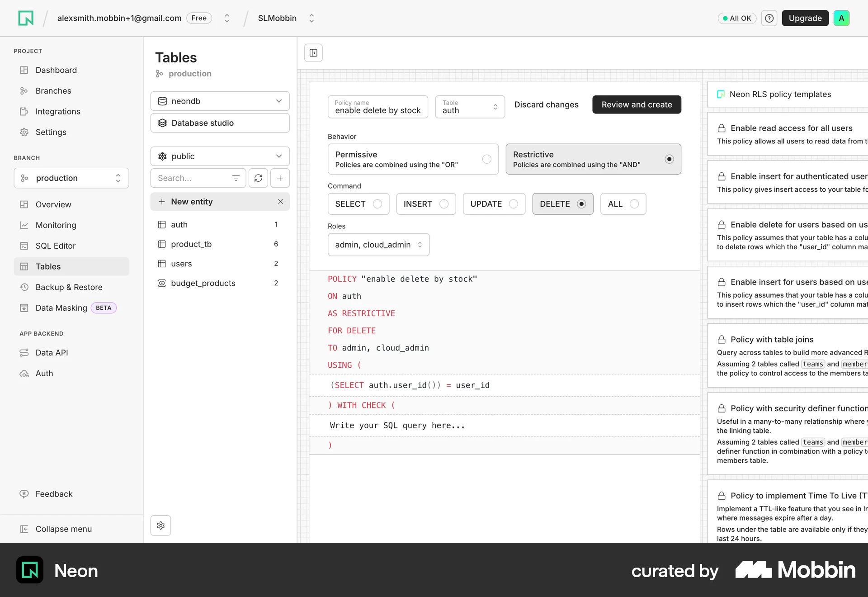Expand the account switcher arrows
Image resolution: width=868 pixels, height=597 pixels.
[x=227, y=18]
